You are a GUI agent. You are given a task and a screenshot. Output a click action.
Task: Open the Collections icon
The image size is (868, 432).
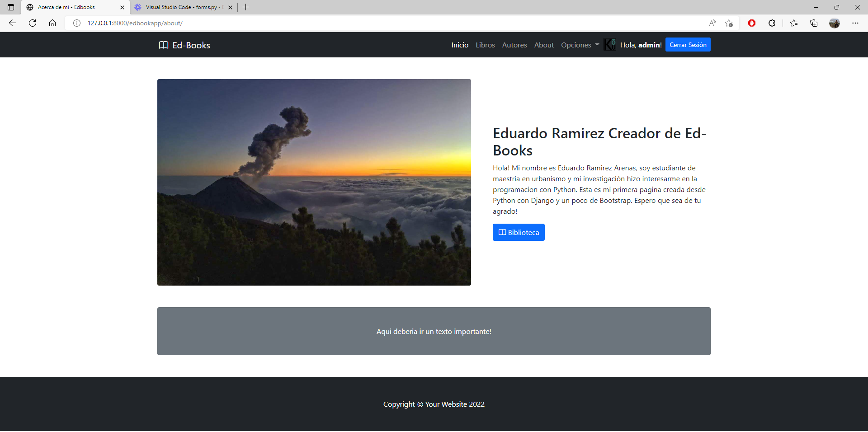(x=814, y=23)
